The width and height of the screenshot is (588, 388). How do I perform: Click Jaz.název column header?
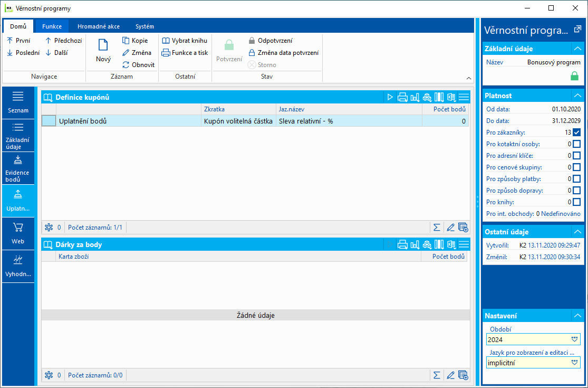coord(349,109)
